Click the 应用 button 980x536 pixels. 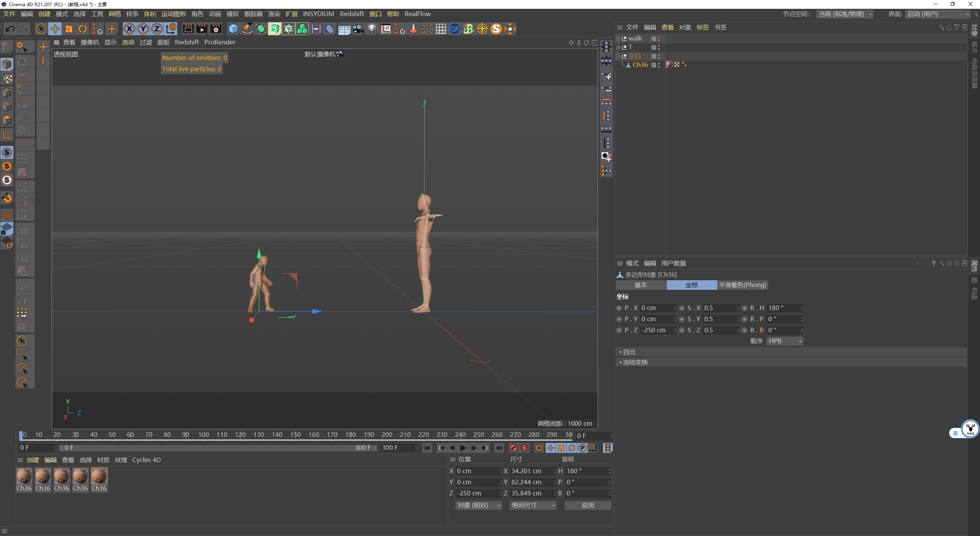coord(588,505)
